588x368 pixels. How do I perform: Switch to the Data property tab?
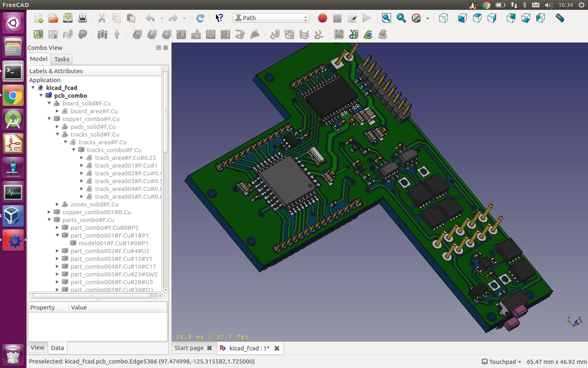[57, 348]
